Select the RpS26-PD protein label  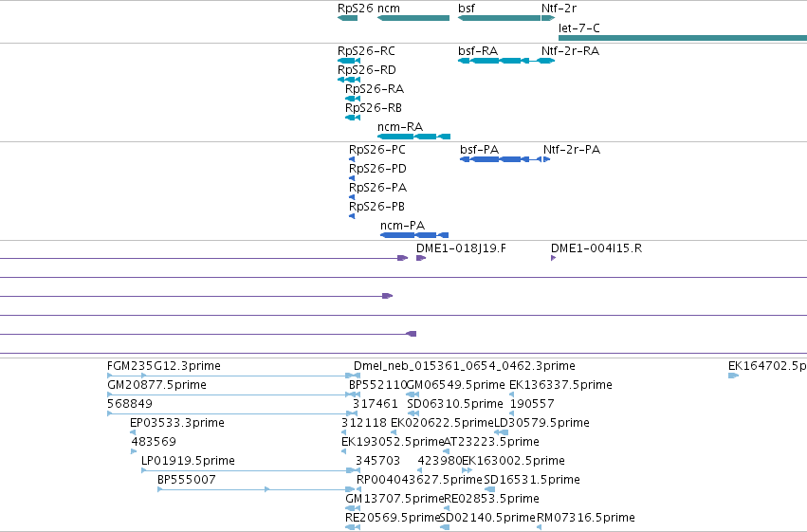click(377, 169)
